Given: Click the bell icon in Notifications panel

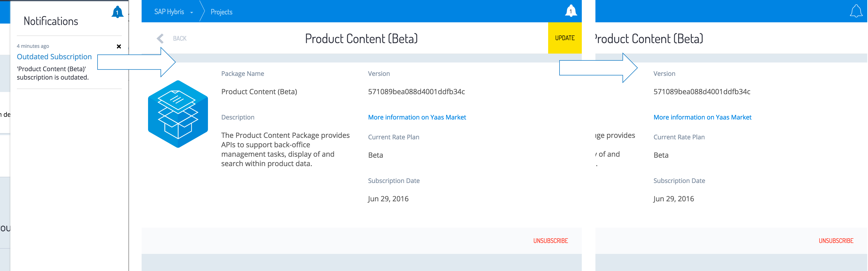Looking at the screenshot, I should click(117, 12).
